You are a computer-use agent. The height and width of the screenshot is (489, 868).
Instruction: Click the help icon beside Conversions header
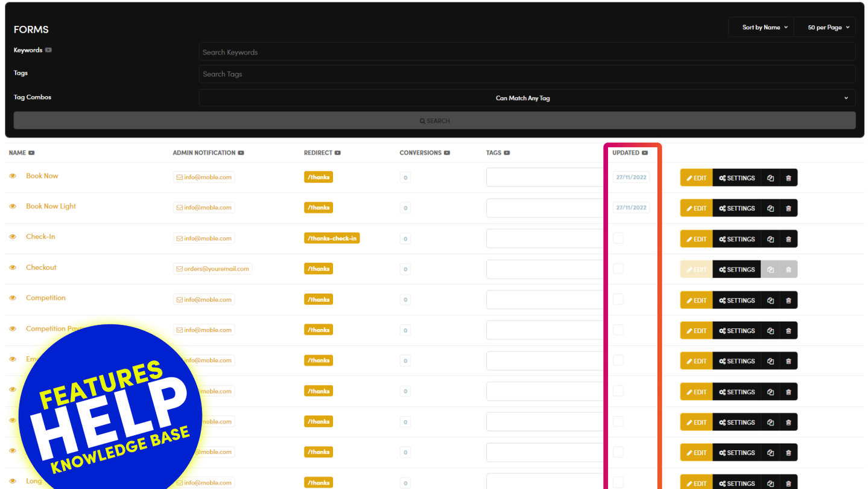click(447, 153)
